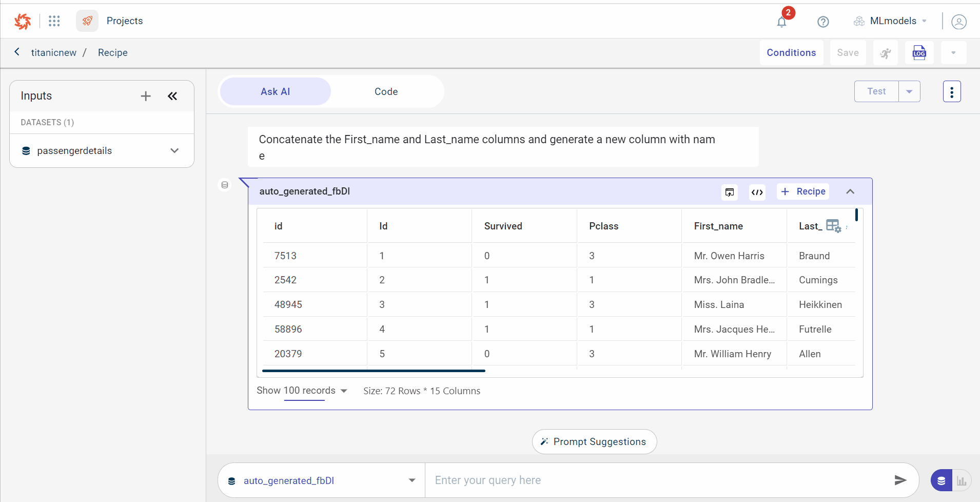The height and width of the screenshot is (502, 980).
Task: Click the query input field
Action: (657, 480)
